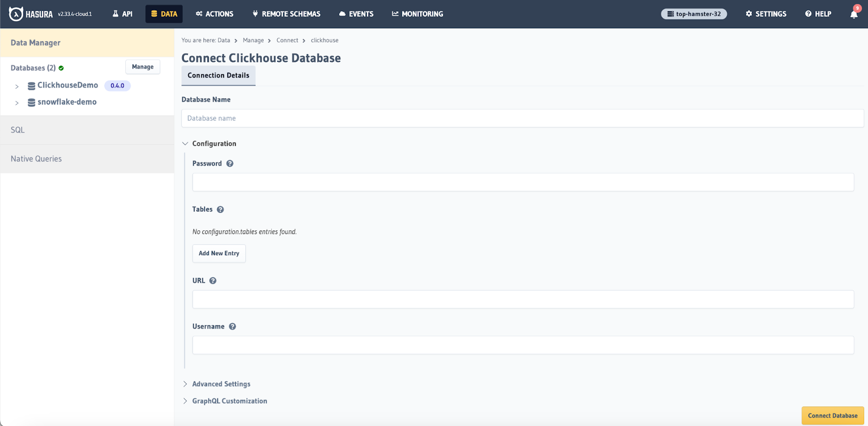Click the v2.33.4-cloud.1 version label
Image resolution: width=868 pixels, height=426 pixels.
[75, 14]
